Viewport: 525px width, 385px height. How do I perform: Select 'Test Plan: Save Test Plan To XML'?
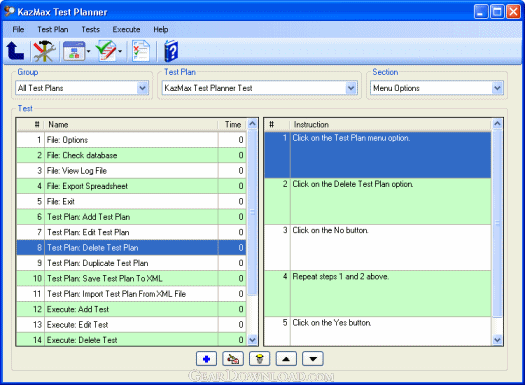click(x=131, y=279)
